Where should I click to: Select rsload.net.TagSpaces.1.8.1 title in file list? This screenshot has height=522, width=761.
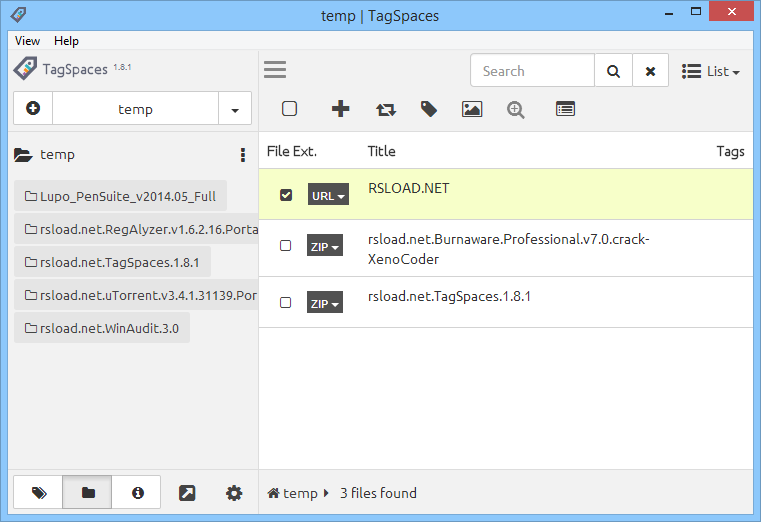449,296
